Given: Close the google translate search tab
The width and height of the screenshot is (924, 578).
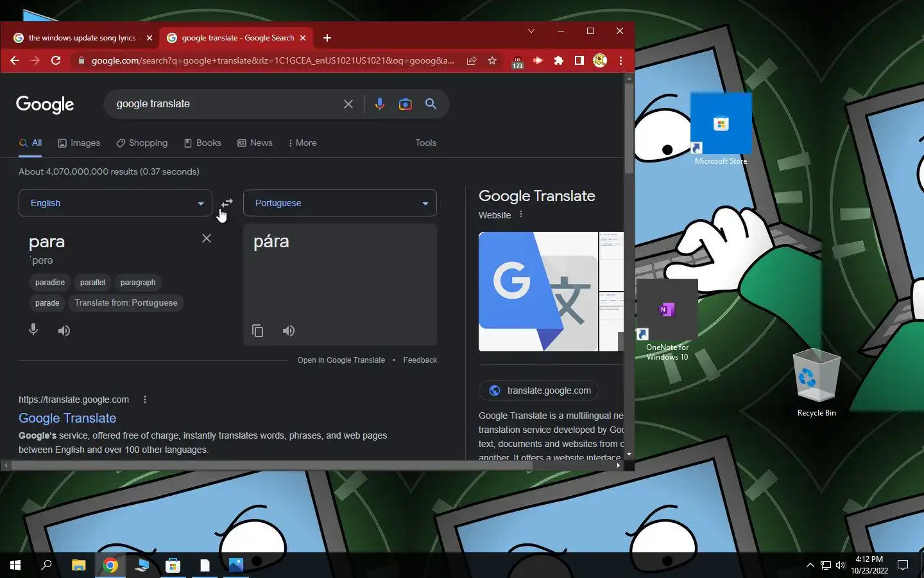Looking at the screenshot, I should coord(303,38).
